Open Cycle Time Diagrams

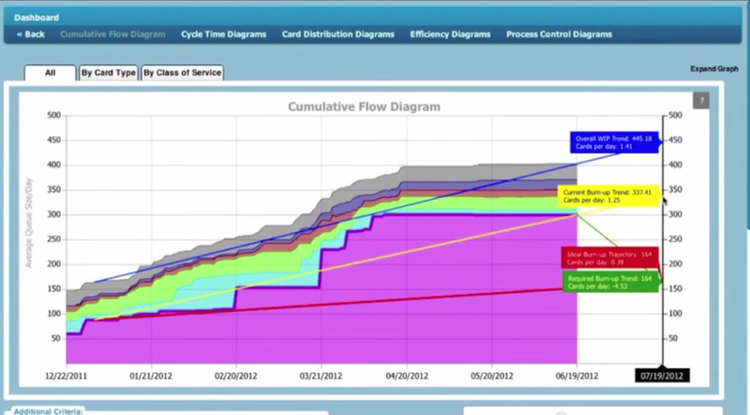(223, 34)
